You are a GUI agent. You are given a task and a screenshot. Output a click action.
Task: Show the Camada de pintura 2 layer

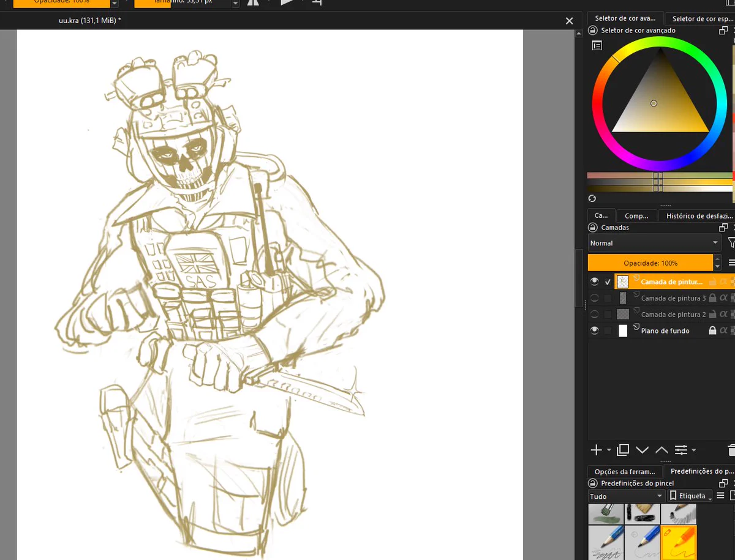coord(594,315)
